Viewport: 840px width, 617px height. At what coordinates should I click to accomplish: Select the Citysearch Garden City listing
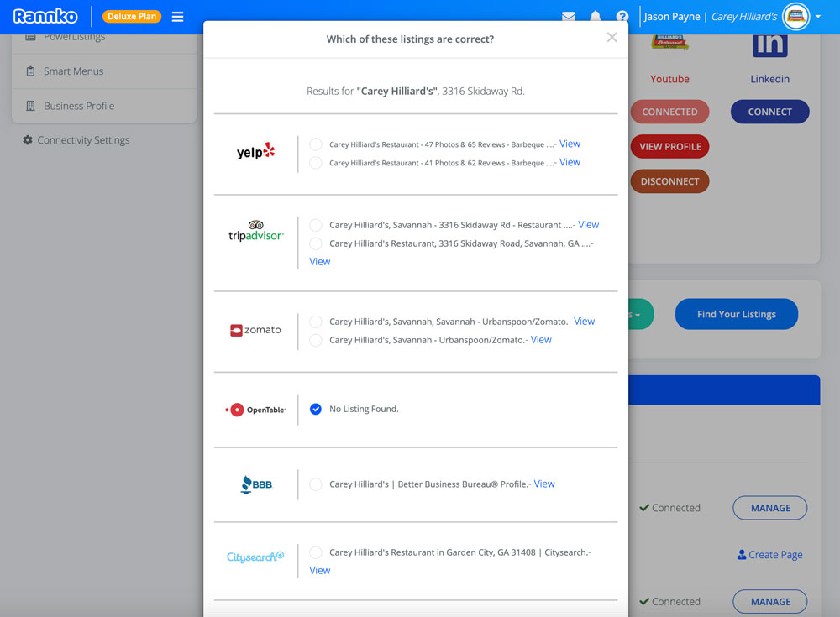point(316,552)
